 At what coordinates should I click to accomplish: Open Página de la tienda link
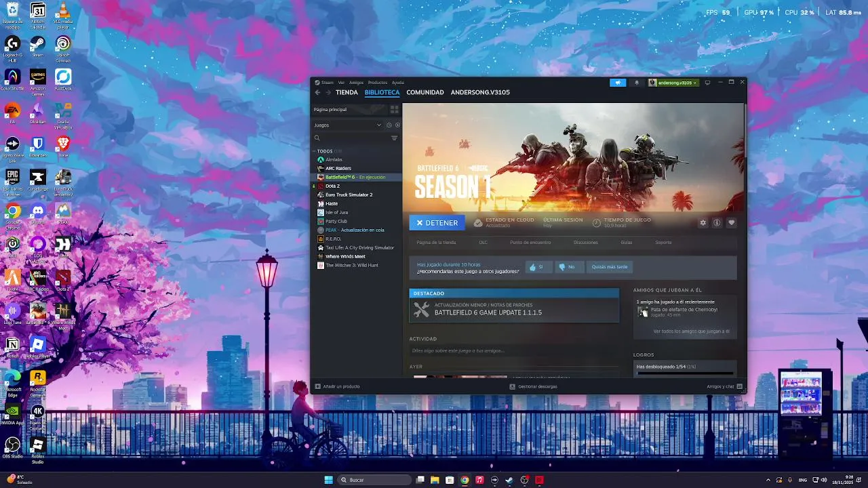(x=436, y=243)
